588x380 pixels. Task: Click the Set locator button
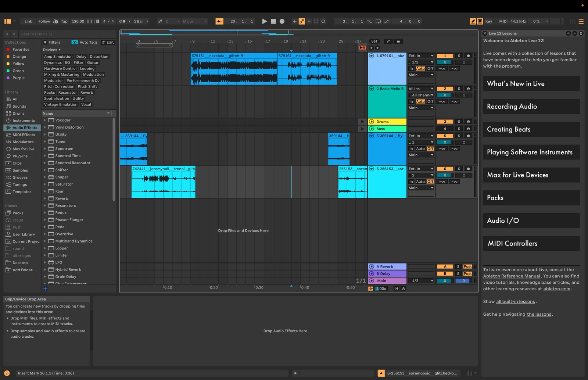(x=374, y=41)
